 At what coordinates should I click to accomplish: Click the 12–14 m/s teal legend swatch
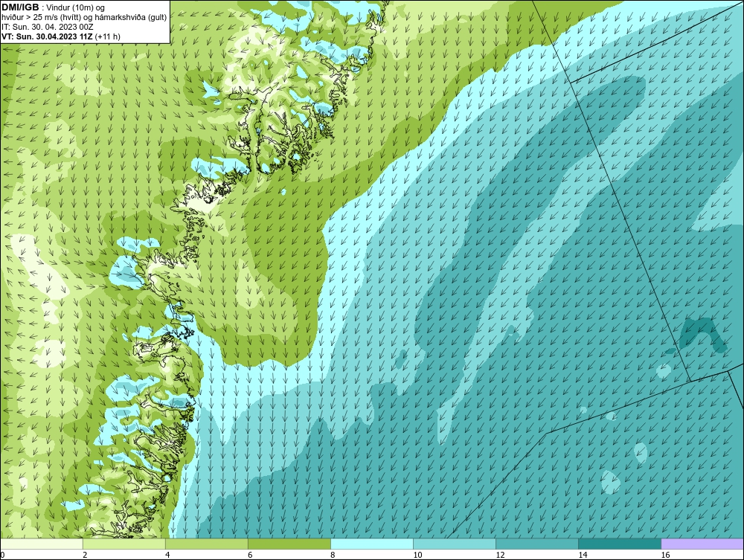(x=537, y=544)
